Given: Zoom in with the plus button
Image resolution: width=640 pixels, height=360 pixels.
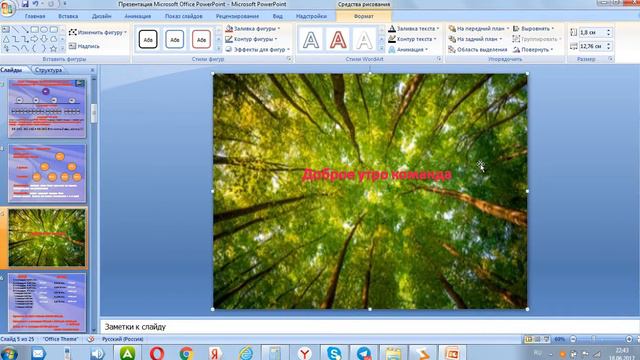Looking at the screenshot, I should coord(629,339).
